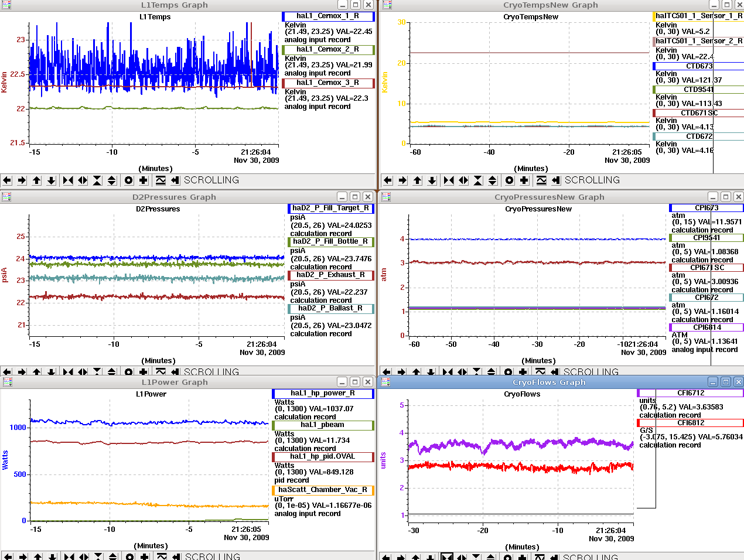Image resolution: width=744 pixels, height=560 pixels.
Task: Select CTD672 legend entry
Action: (698, 136)
